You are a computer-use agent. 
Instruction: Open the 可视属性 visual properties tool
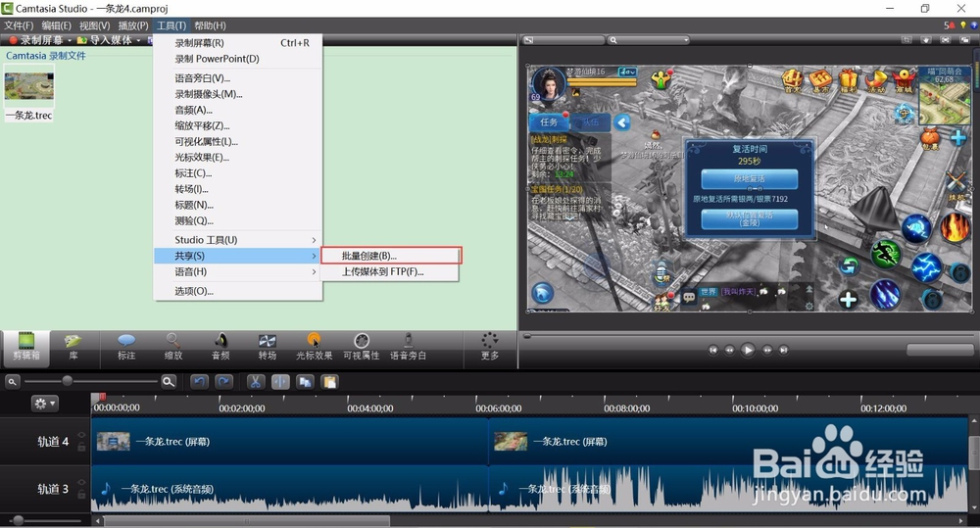(362, 347)
